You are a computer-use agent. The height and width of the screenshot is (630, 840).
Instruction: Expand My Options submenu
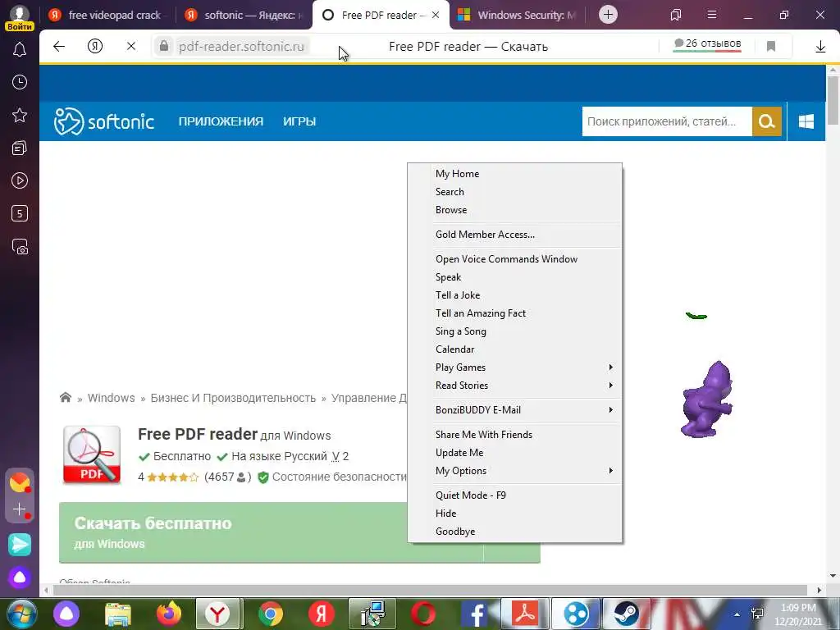point(526,470)
